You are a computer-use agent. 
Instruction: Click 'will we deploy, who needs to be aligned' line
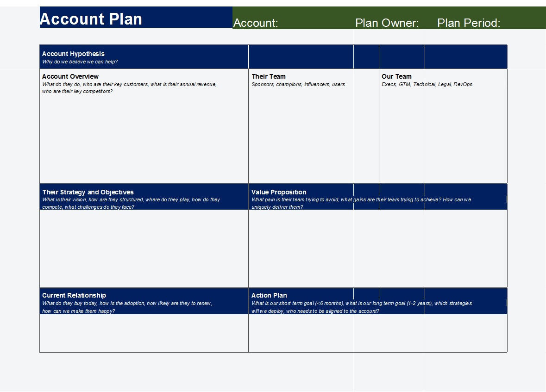[315, 311]
